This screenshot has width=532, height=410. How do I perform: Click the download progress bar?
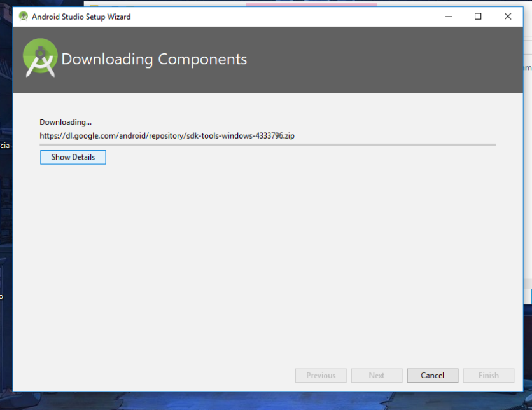pos(268,145)
